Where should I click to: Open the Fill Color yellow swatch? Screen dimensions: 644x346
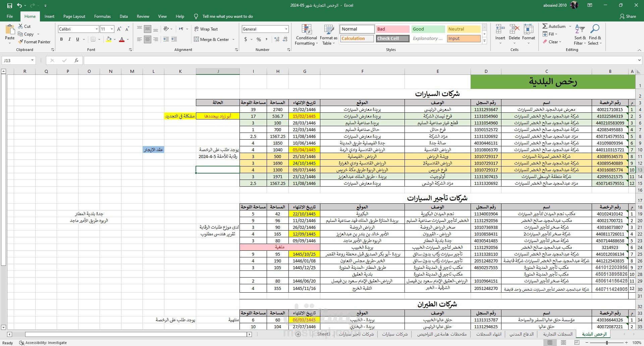pos(109,39)
